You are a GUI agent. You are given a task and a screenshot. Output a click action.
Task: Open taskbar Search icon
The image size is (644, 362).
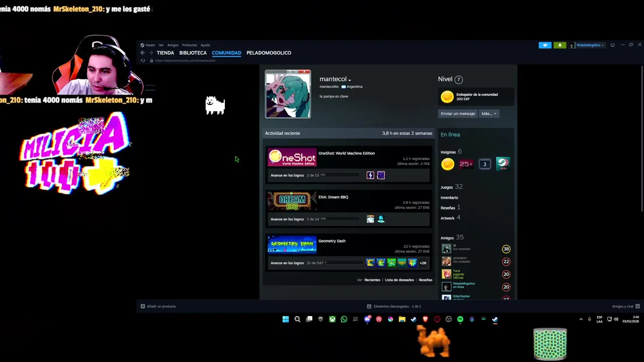[x=297, y=319]
